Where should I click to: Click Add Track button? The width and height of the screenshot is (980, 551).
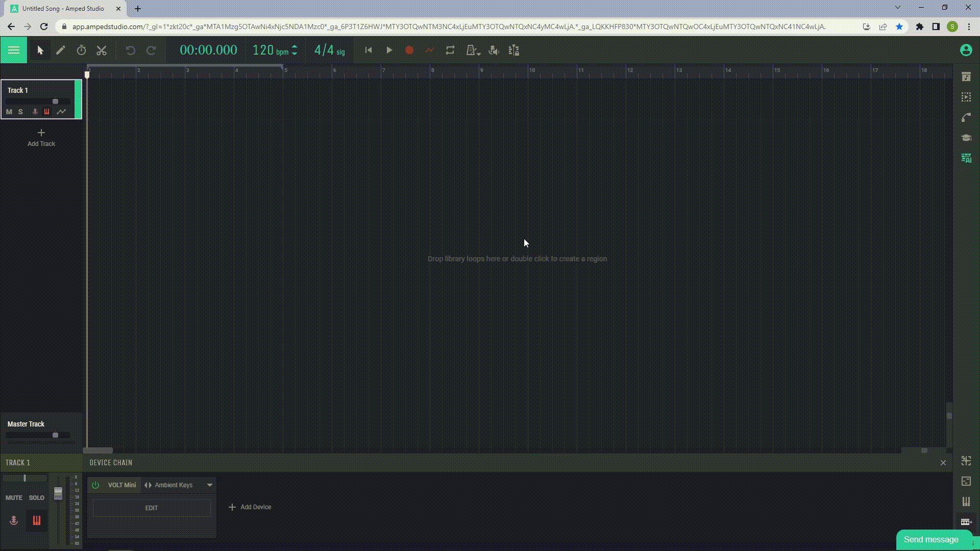click(x=40, y=137)
